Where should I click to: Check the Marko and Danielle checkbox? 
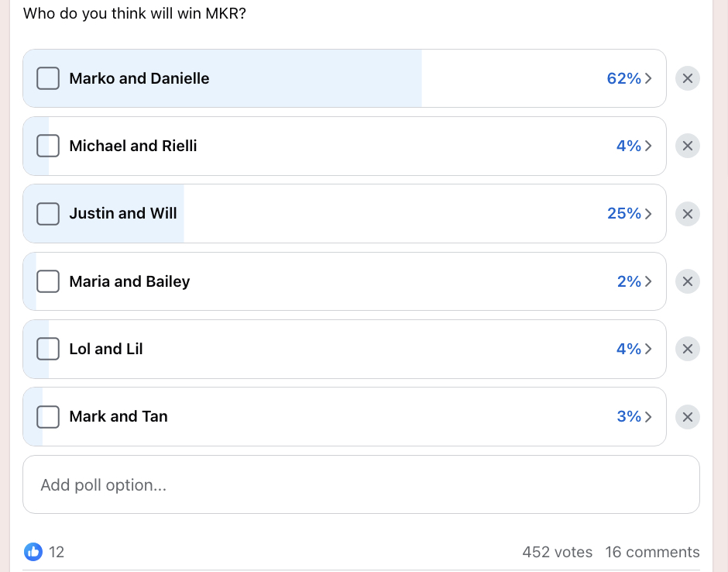(48, 78)
